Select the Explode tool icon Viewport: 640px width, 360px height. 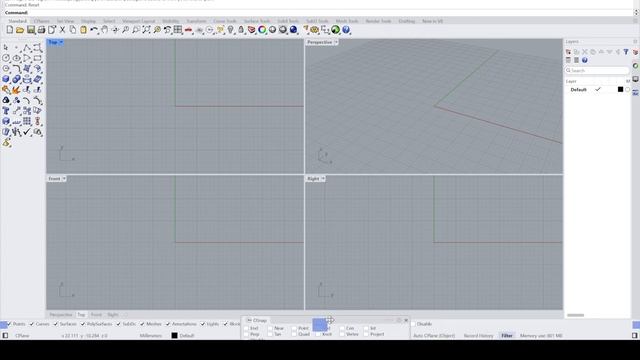(x=16, y=89)
